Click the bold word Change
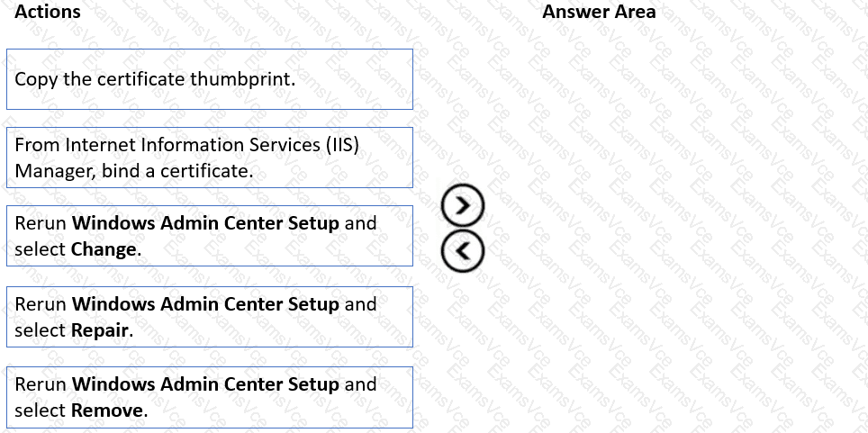868x433 pixels. pyautogui.click(x=104, y=249)
